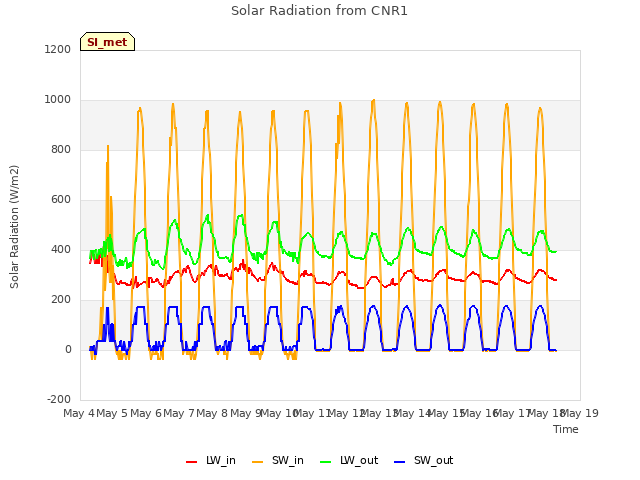Click the x-axis title Time

[565, 429]
